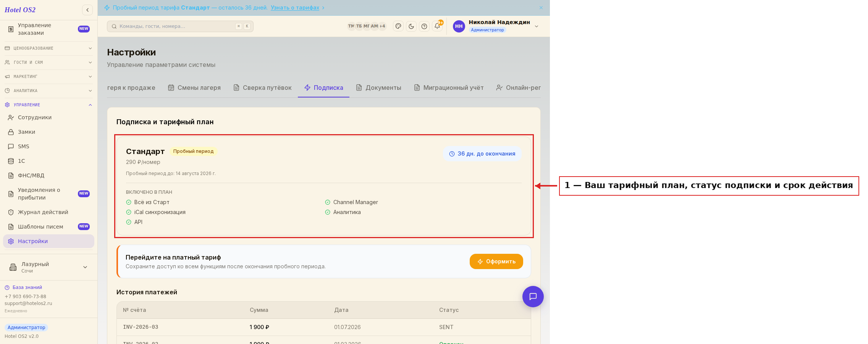Switch to the Миграционный учёт tab

pyautogui.click(x=449, y=88)
